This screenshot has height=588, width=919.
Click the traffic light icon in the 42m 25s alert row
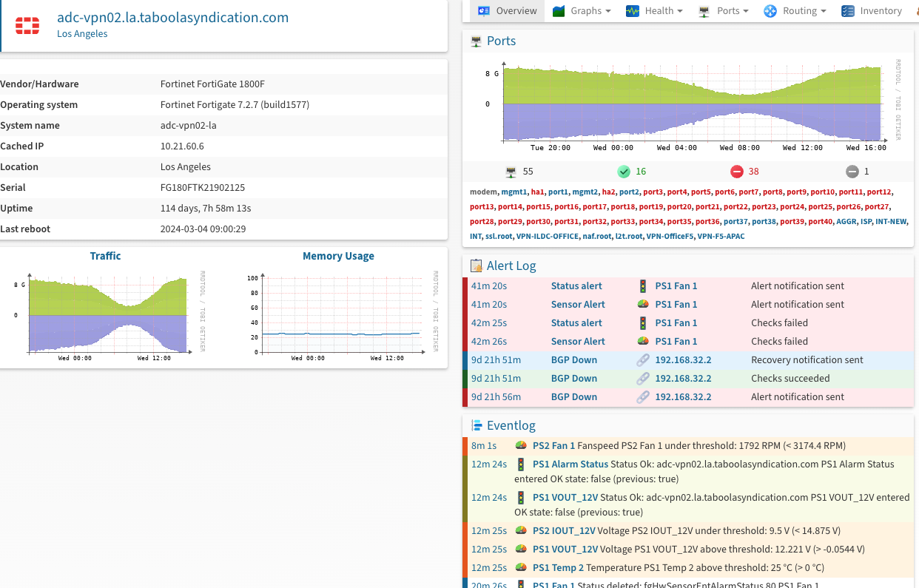click(642, 323)
